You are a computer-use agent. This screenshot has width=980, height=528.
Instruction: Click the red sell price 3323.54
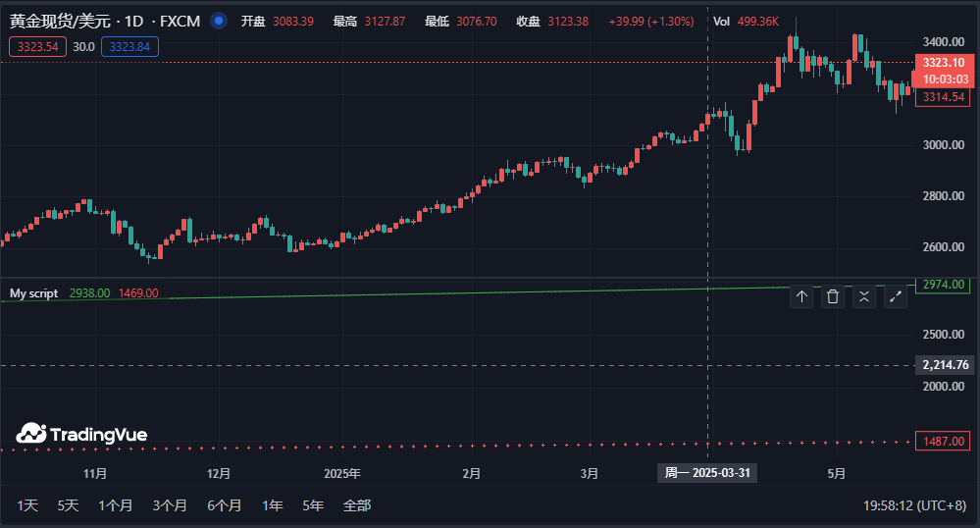(x=37, y=46)
